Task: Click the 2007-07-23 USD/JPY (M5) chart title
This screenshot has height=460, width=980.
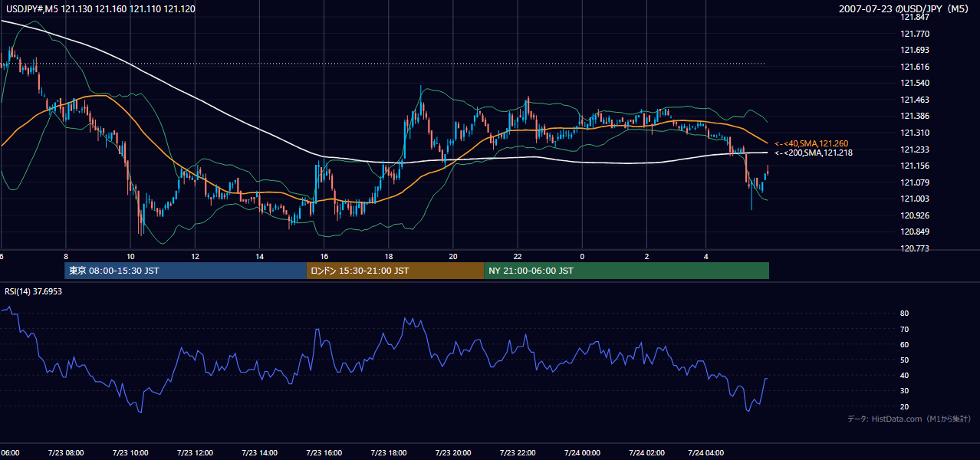Action: [906, 9]
